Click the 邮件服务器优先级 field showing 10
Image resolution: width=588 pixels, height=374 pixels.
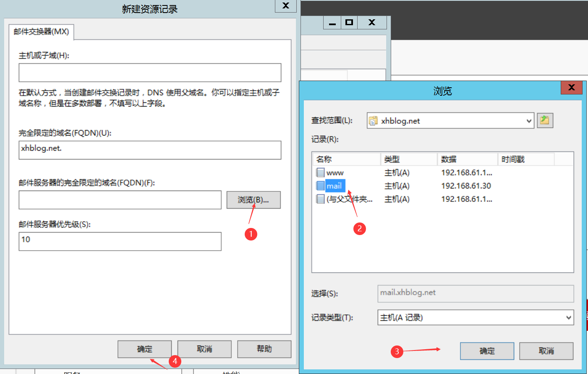(120, 241)
